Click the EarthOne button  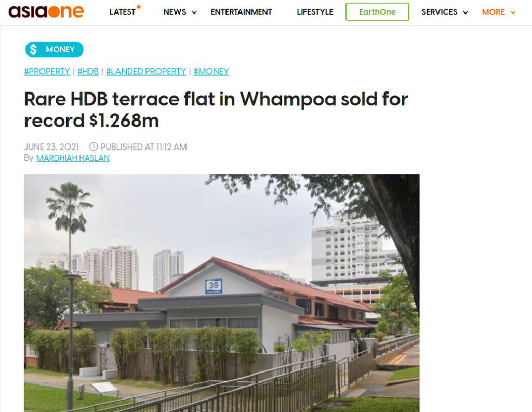click(377, 12)
